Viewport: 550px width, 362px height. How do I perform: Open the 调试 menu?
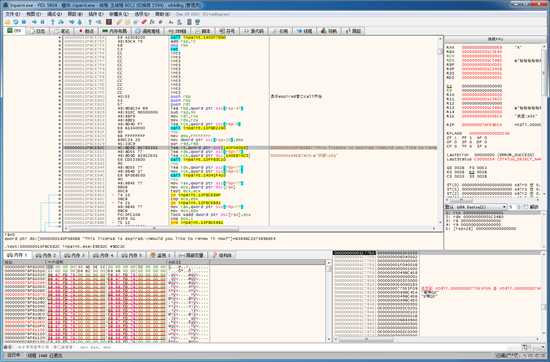click(54, 14)
